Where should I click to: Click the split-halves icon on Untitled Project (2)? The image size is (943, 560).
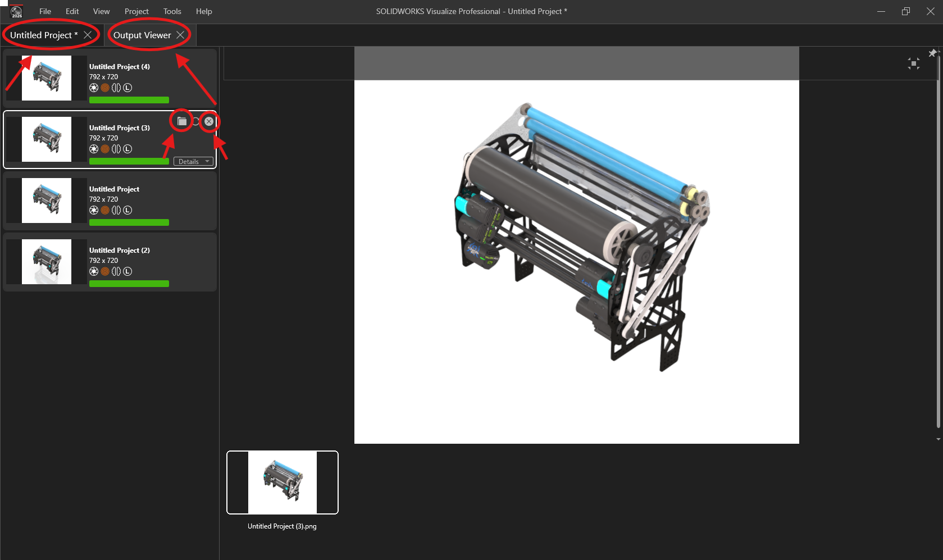coord(116,271)
